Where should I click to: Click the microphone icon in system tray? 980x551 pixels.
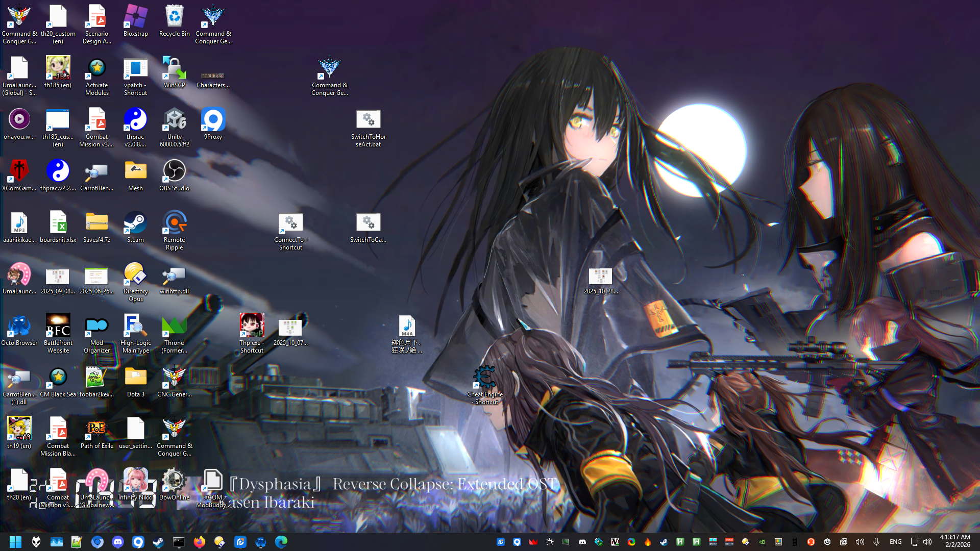coord(876,542)
